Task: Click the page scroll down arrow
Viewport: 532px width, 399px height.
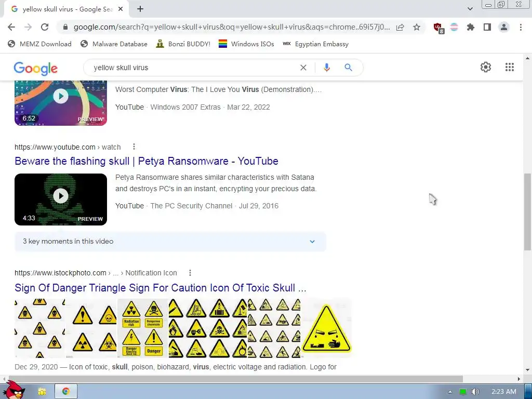Action: point(527,370)
